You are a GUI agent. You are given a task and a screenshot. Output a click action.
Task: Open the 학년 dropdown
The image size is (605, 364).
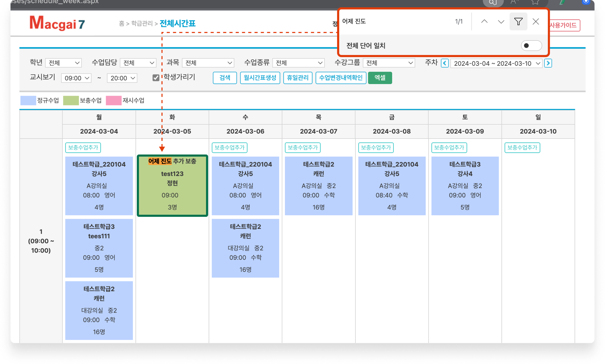[x=63, y=63]
